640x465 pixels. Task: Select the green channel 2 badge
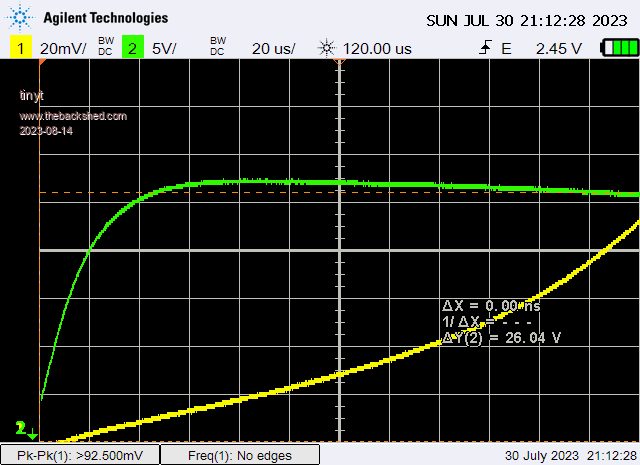coord(131,48)
